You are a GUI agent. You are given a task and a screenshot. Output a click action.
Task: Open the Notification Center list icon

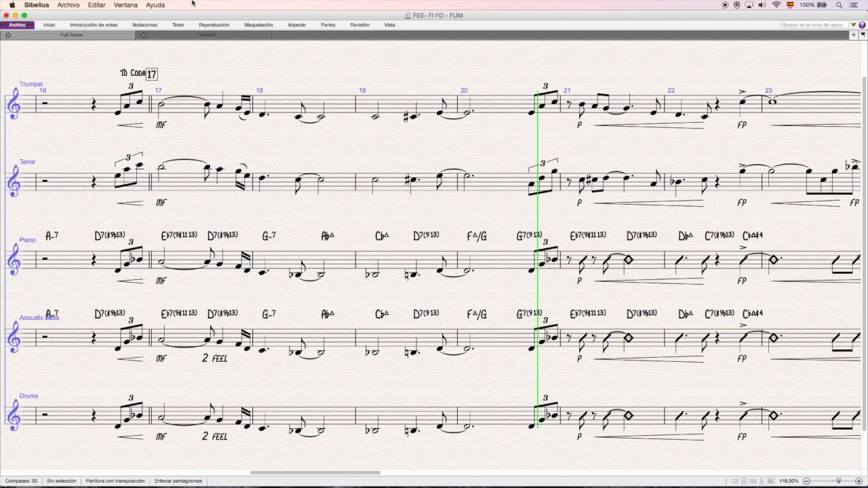click(854, 5)
